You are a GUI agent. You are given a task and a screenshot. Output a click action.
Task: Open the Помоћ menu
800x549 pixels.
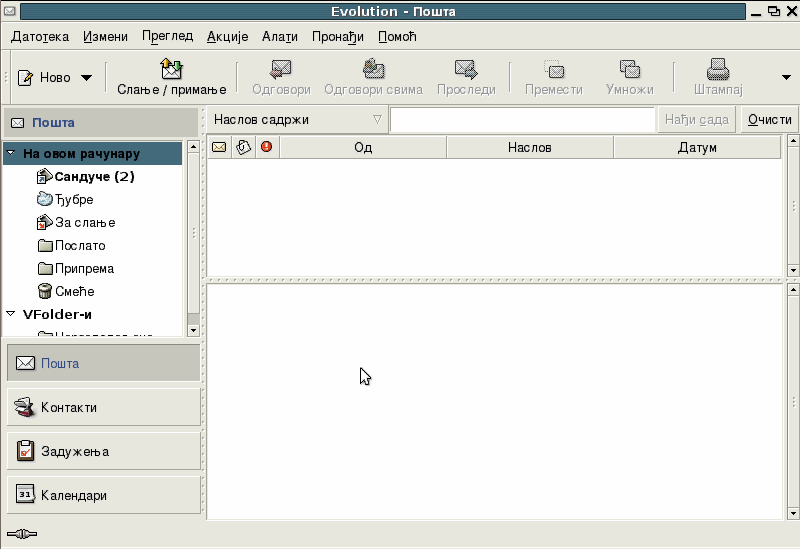(397, 37)
